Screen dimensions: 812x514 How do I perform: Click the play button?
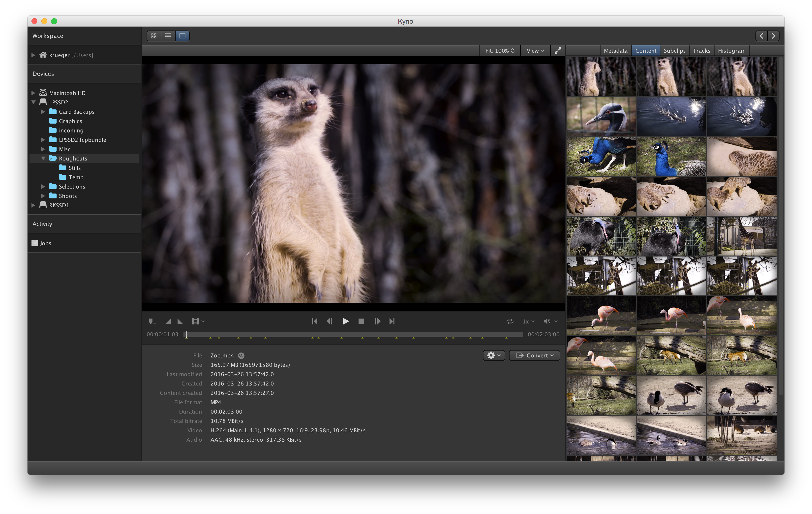pyautogui.click(x=346, y=321)
